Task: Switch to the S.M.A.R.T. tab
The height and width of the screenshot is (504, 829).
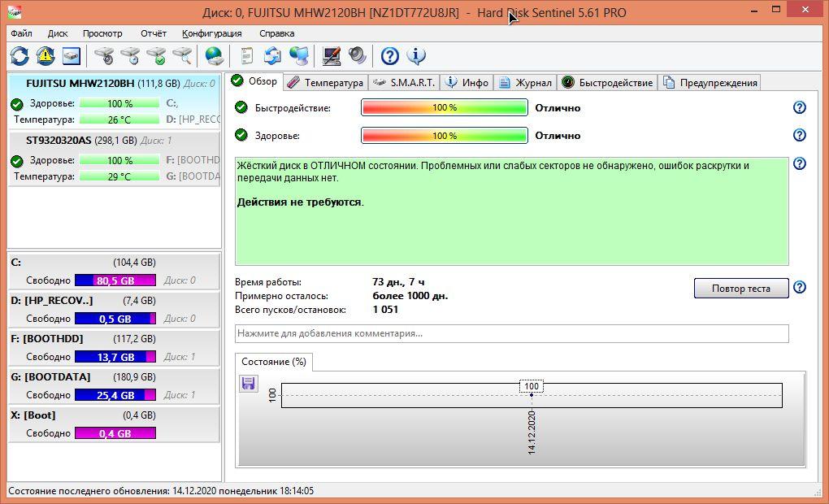Action: pos(404,82)
